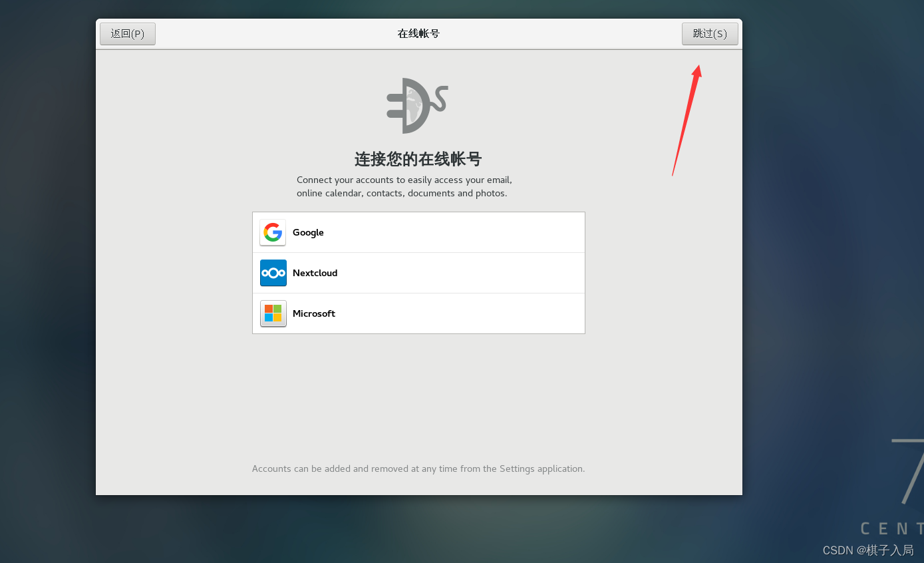Image resolution: width=924 pixels, height=563 pixels.
Task: Click the 'Accounts can be added and removed' note
Action: (x=418, y=469)
